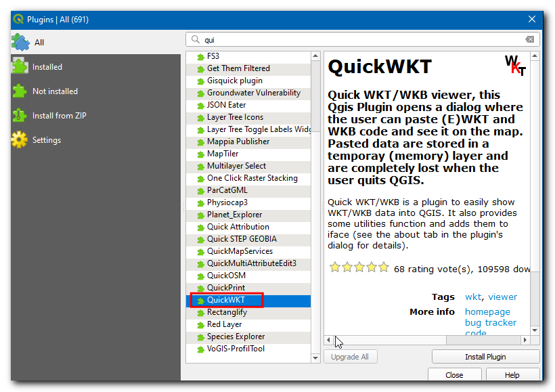The height and width of the screenshot is (392, 555).
Task: Click the Not installed sidebar icon
Action: 19,91
